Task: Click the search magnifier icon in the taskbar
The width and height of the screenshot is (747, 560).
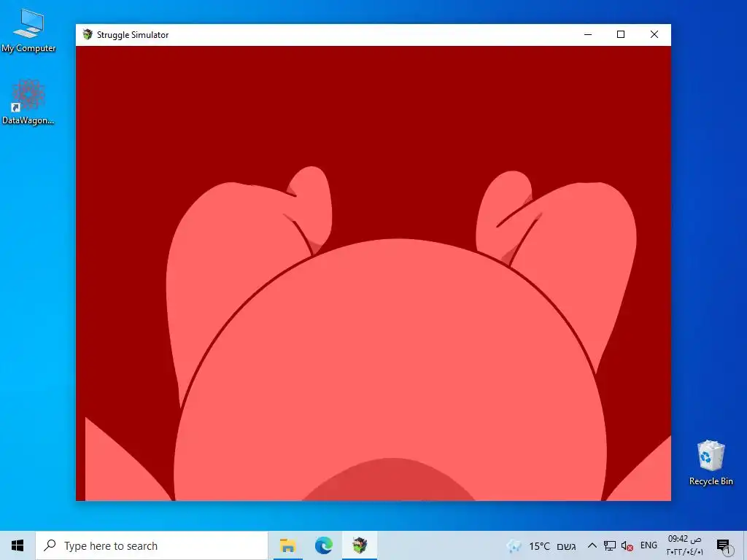Action: coord(50,545)
